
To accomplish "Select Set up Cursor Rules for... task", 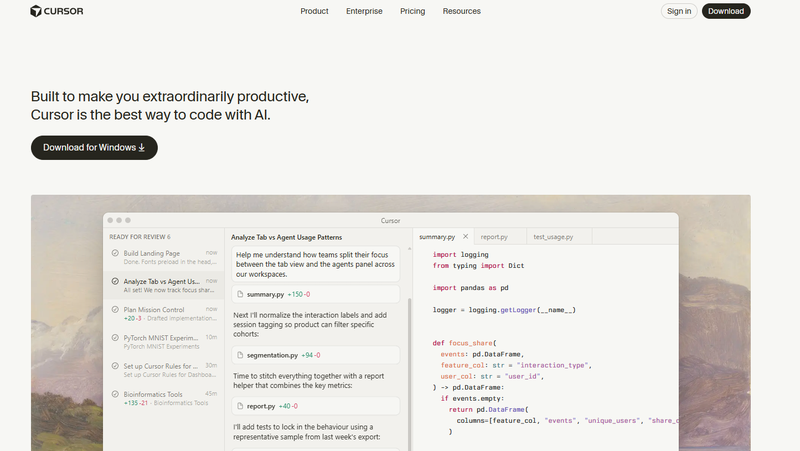I will 164,370.
